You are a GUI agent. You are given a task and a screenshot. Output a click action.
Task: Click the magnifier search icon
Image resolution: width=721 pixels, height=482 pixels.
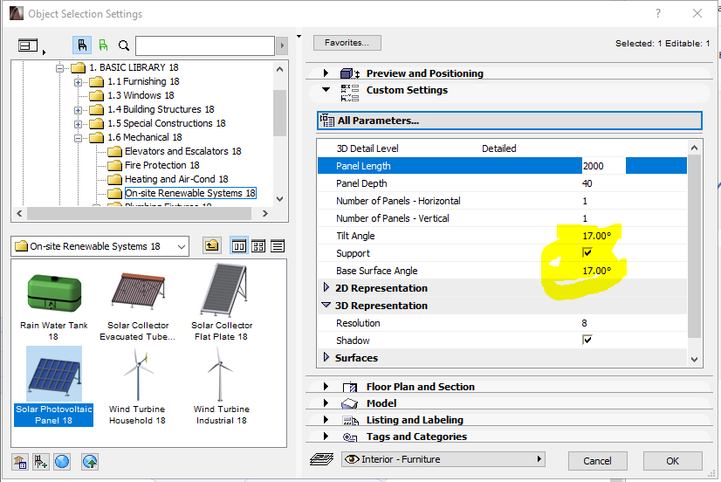[124, 46]
